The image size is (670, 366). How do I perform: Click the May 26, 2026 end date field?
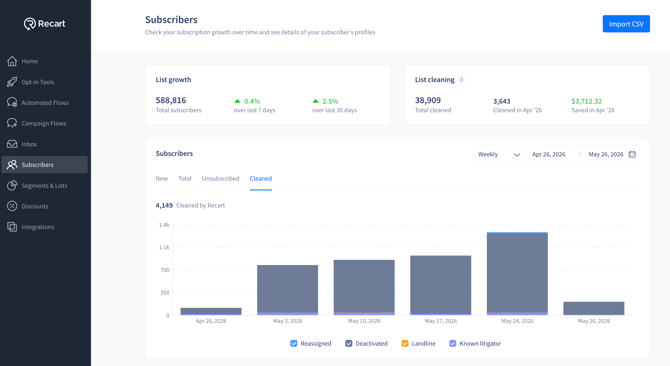coord(605,154)
